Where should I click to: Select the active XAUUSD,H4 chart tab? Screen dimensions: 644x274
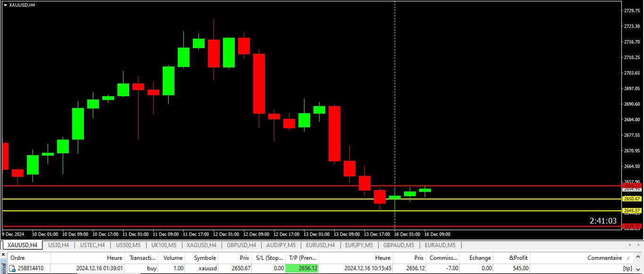(x=22, y=245)
